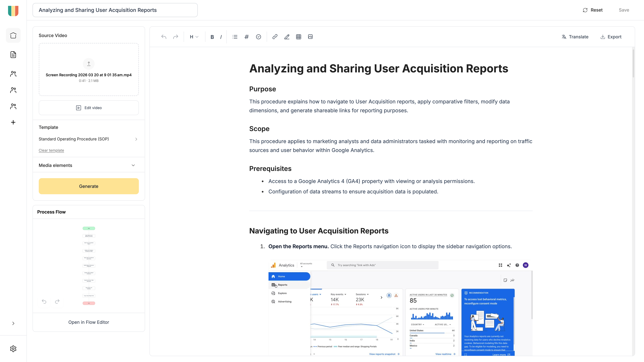
Task: Toggle bold formatting
Action: [x=212, y=37]
